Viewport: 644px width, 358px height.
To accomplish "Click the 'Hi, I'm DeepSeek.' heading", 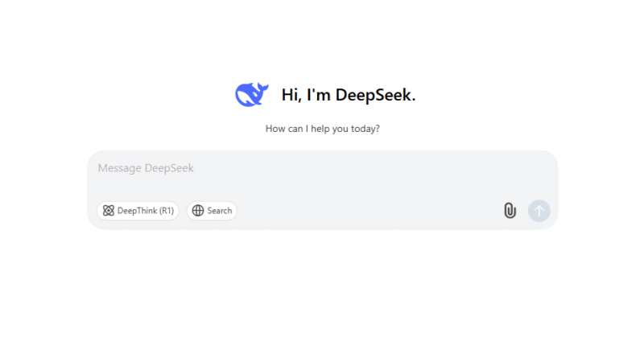I will tap(349, 95).
